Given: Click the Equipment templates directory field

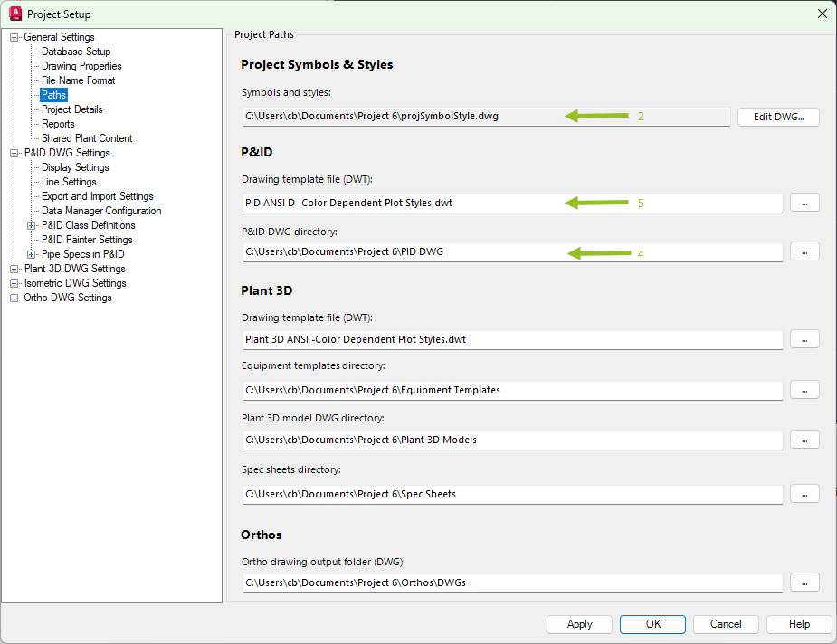Looking at the screenshot, I should click(x=512, y=390).
